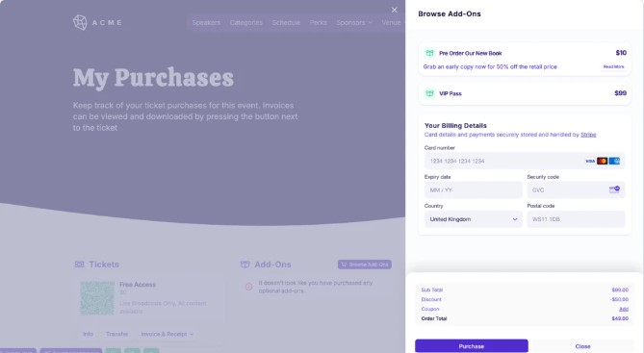Image resolution: width=644 pixels, height=353 pixels.
Task: Click the ticket QR code thumbnail
Action: point(97,298)
